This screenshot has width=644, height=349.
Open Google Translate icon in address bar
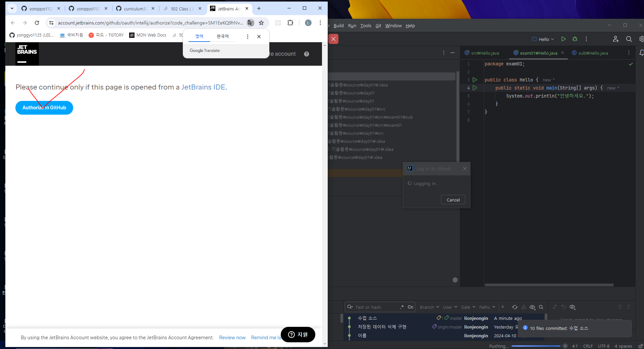251,23
